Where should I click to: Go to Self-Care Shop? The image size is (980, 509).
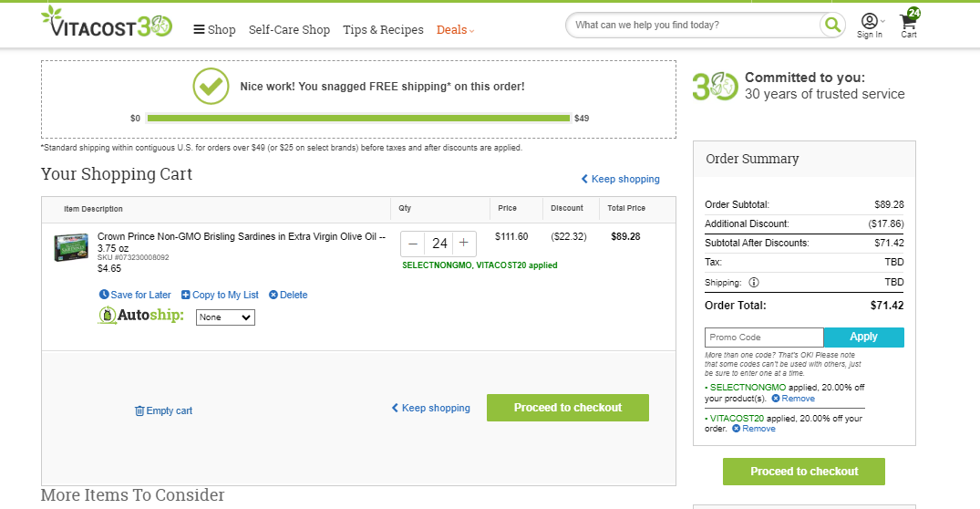289,29
